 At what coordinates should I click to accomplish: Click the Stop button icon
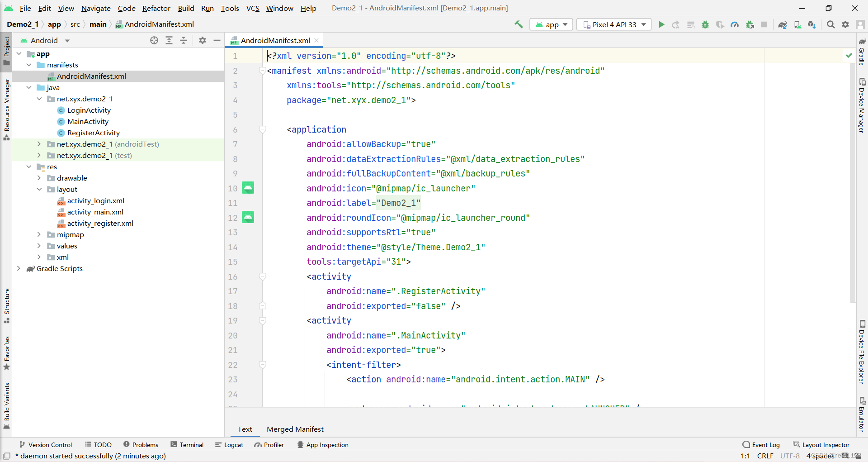[x=764, y=24]
